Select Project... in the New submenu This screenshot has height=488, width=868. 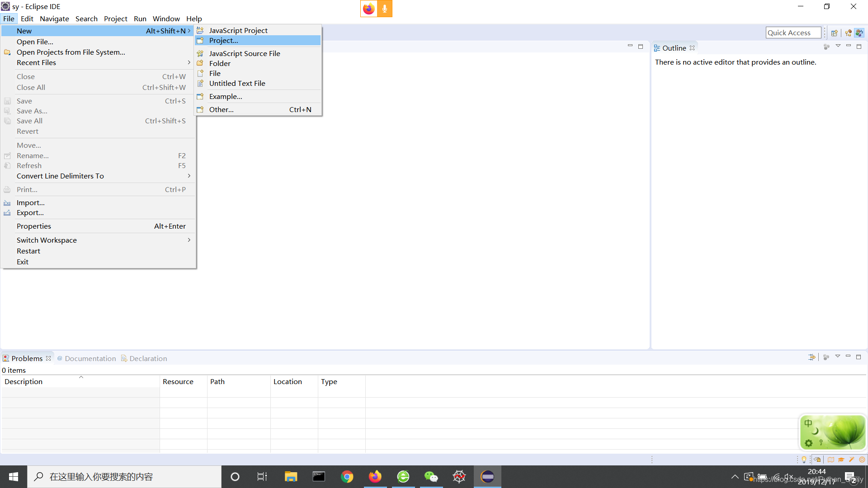pyautogui.click(x=258, y=40)
